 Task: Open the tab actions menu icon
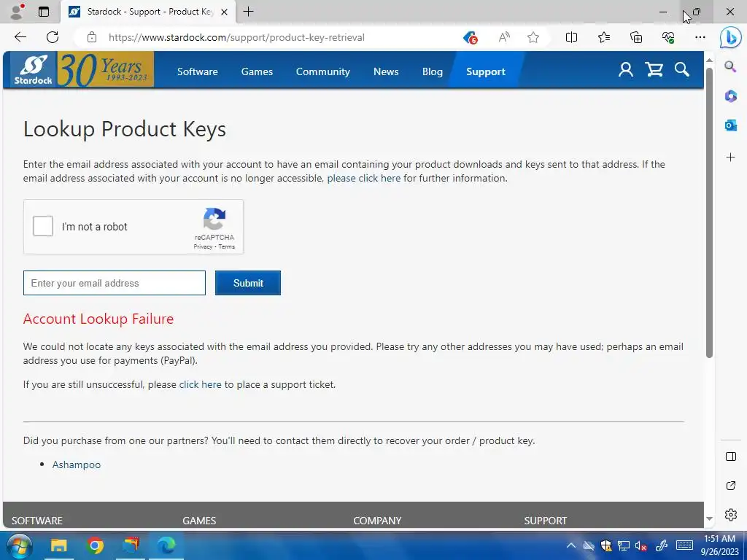(44, 12)
